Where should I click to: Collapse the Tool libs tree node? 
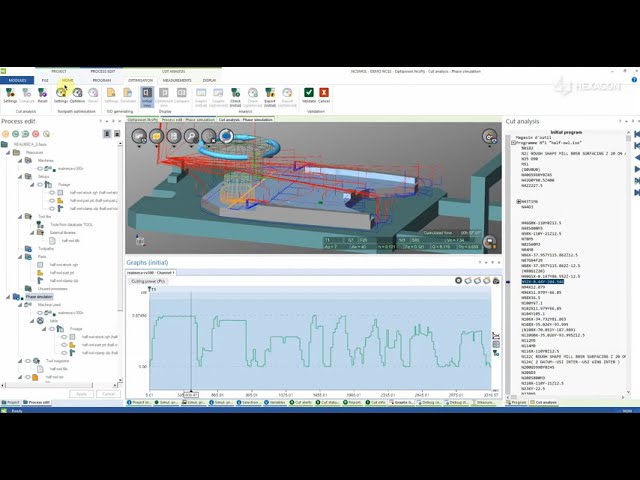pos(20,217)
